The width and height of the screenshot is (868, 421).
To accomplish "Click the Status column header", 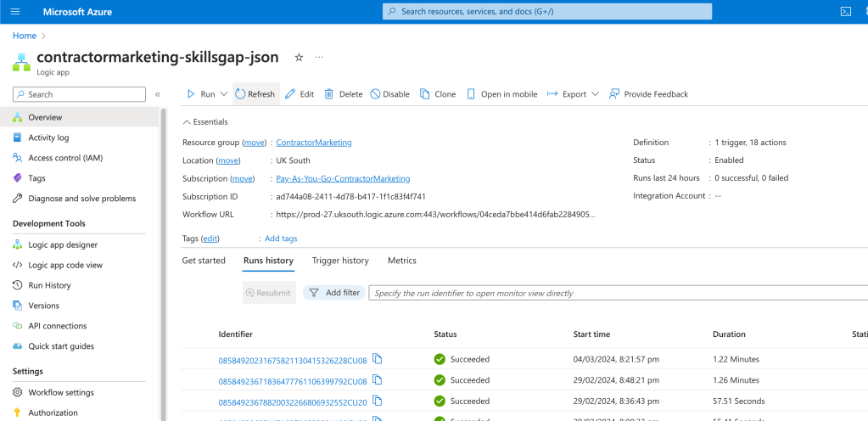I will tap(445, 334).
